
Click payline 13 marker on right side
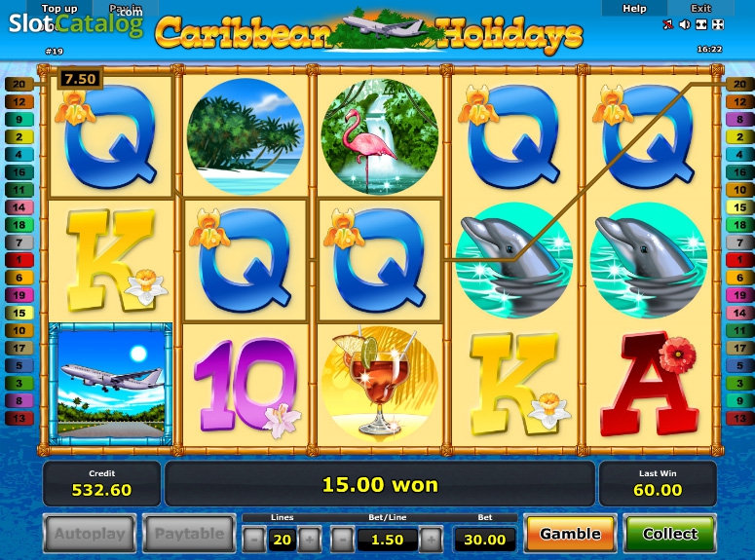point(739,418)
